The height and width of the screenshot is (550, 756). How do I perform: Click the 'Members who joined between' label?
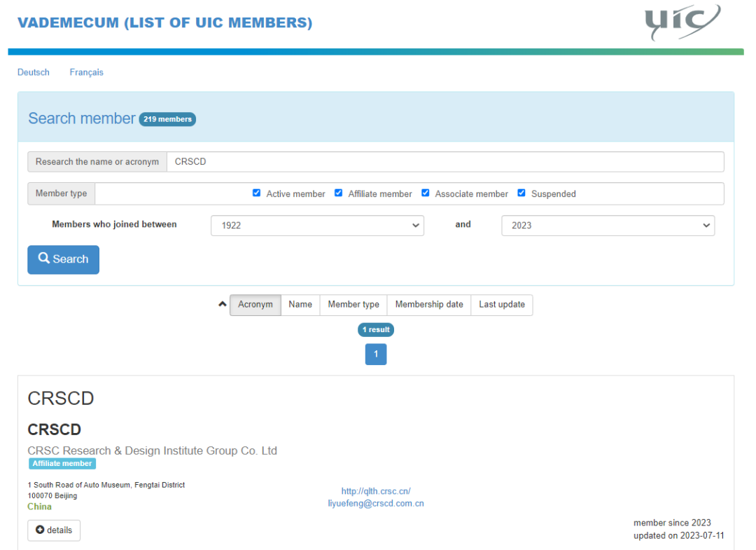[114, 224]
